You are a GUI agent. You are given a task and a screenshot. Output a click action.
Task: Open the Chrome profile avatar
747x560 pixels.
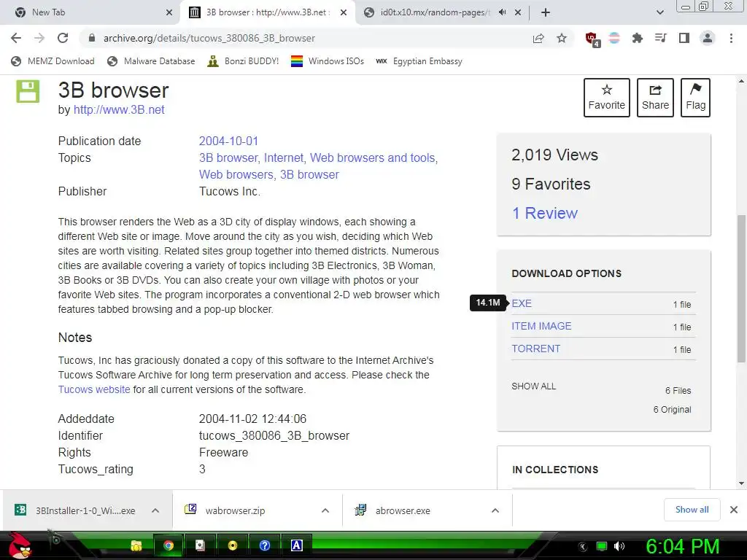pos(708,38)
